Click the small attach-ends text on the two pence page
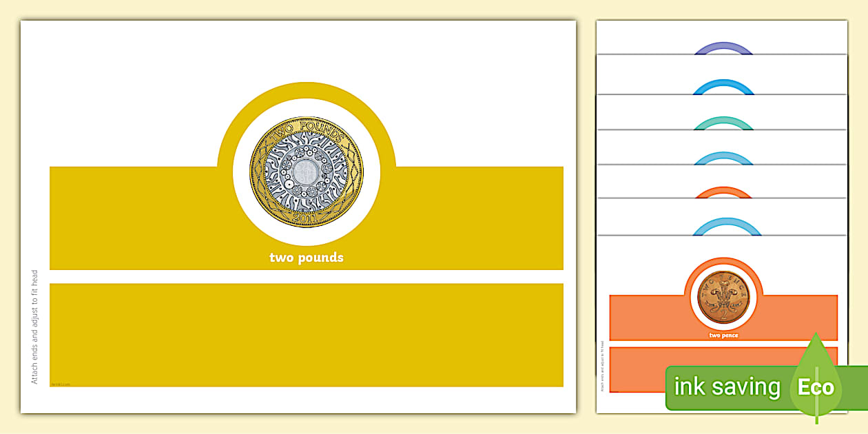The image size is (868, 434). [602, 366]
